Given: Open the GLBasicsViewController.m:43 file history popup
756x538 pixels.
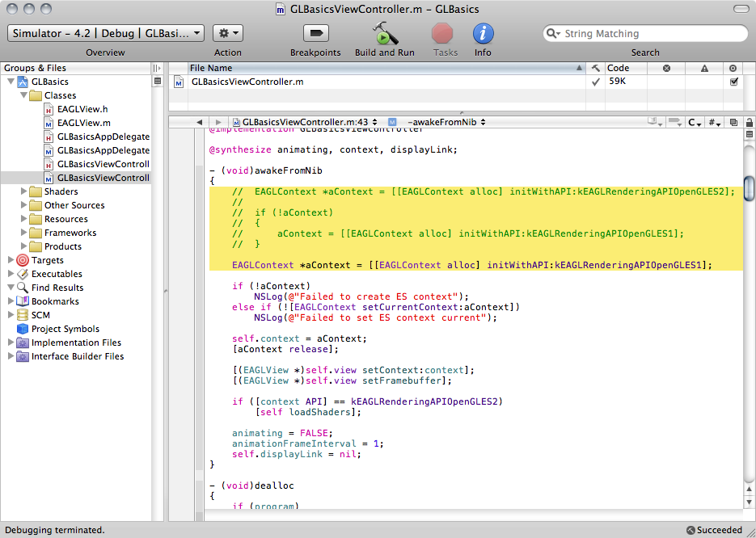Looking at the screenshot, I should [305, 122].
